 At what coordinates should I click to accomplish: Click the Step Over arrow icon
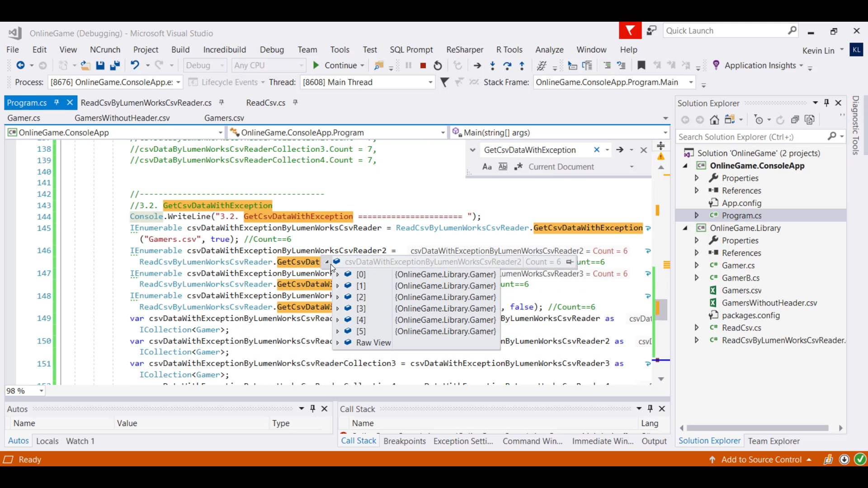(x=507, y=66)
